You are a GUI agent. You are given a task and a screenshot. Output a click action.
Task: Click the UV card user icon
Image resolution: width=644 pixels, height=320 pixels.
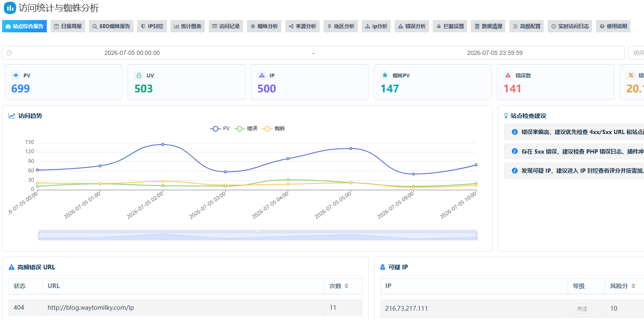pyautogui.click(x=139, y=75)
